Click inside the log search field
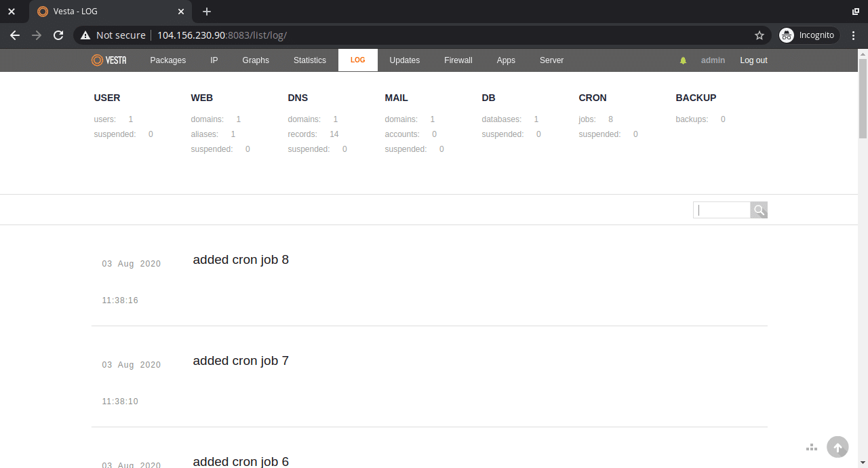Image resolution: width=868 pixels, height=468 pixels. (721, 210)
